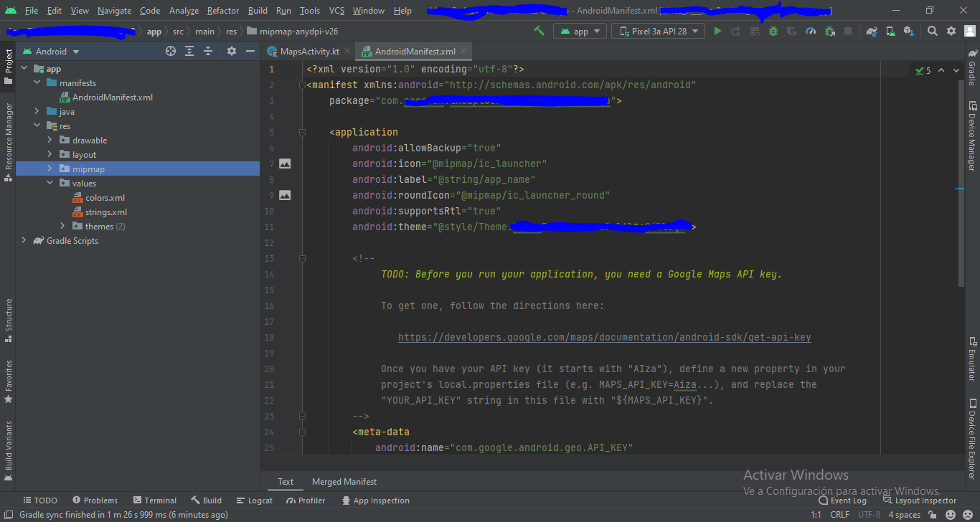Open the get-api-key documentation link
Image resolution: width=980 pixels, height=522 pixels.
pos(605,337)
